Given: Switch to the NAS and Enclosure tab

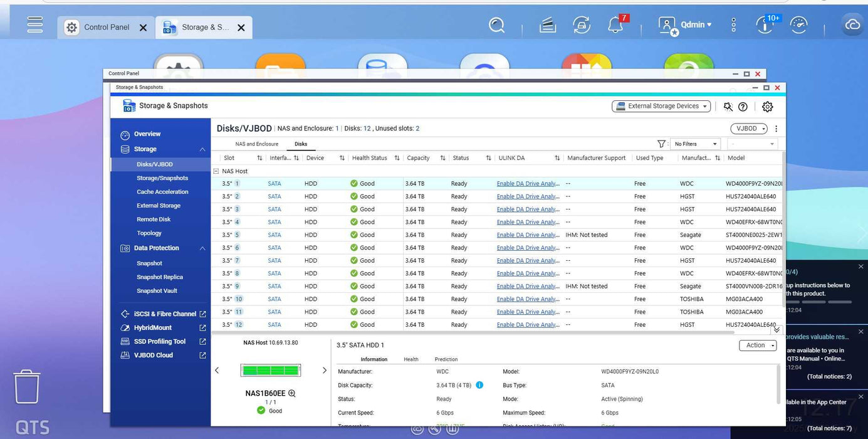Looking at the screenshot, I should click(257, 144).
